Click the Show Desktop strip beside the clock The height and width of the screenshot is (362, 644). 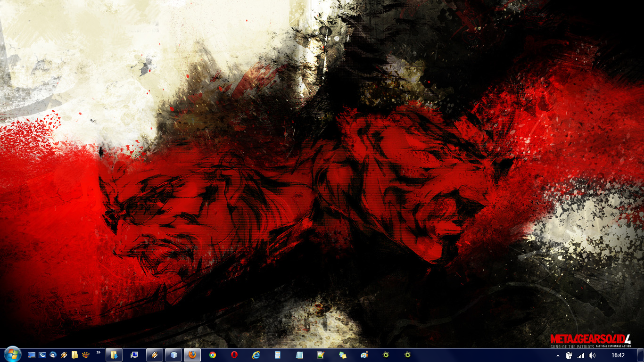(641, 355)
